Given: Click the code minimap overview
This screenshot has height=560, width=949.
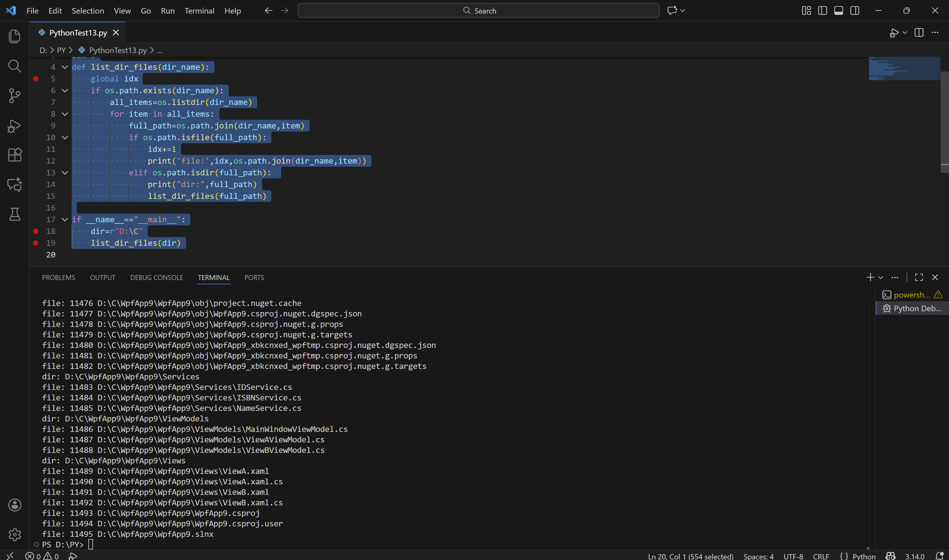Looking at the screenshot, I should pos(904,69).
